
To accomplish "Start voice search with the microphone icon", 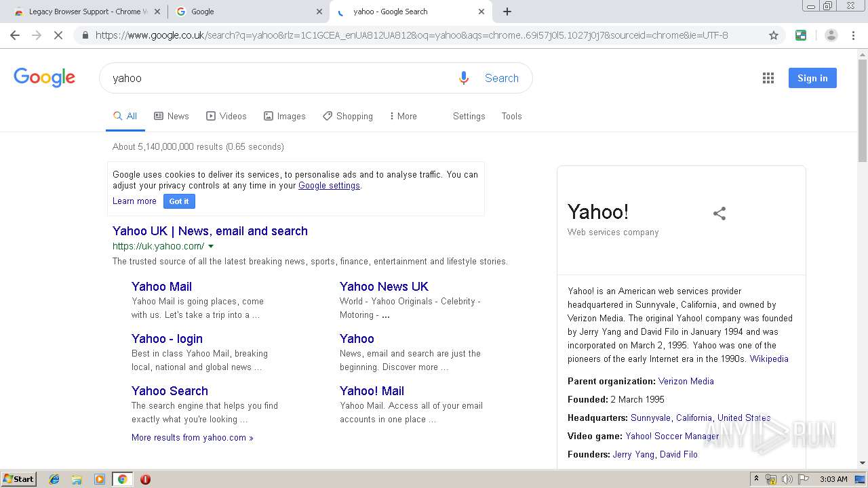I will (x=464, y=78).
